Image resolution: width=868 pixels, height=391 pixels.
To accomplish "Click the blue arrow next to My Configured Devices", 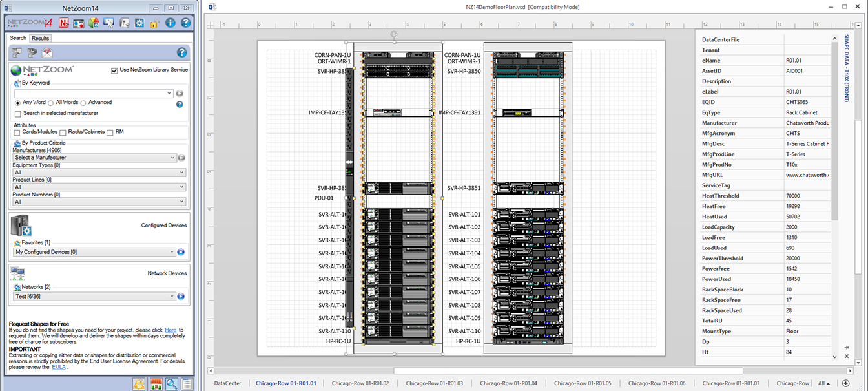I will pos(181,252).
